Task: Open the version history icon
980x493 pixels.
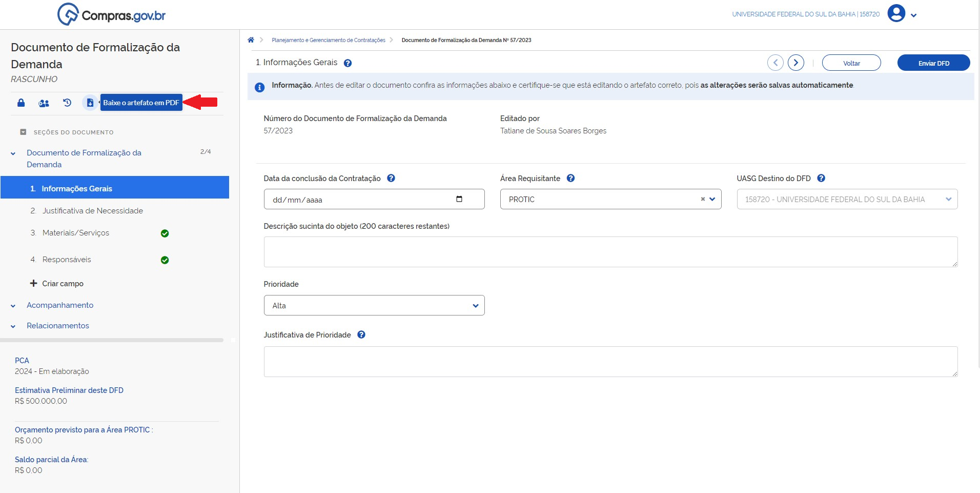Action: 67,103
